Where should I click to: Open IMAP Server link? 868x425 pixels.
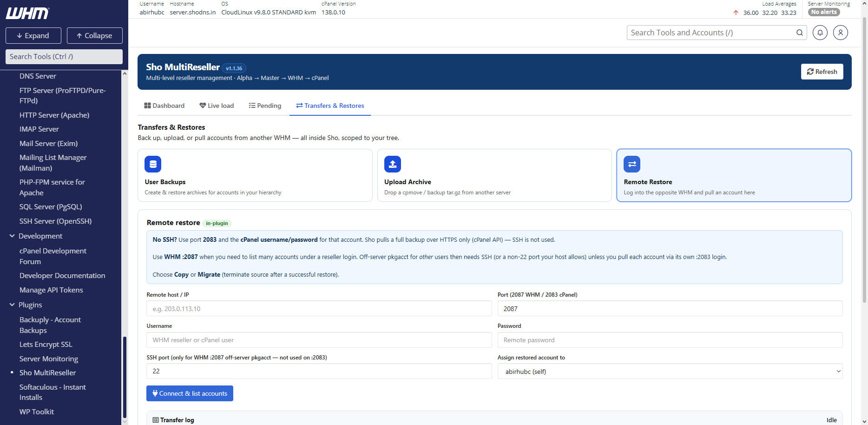pyautogui.click(x=39, y=129)
